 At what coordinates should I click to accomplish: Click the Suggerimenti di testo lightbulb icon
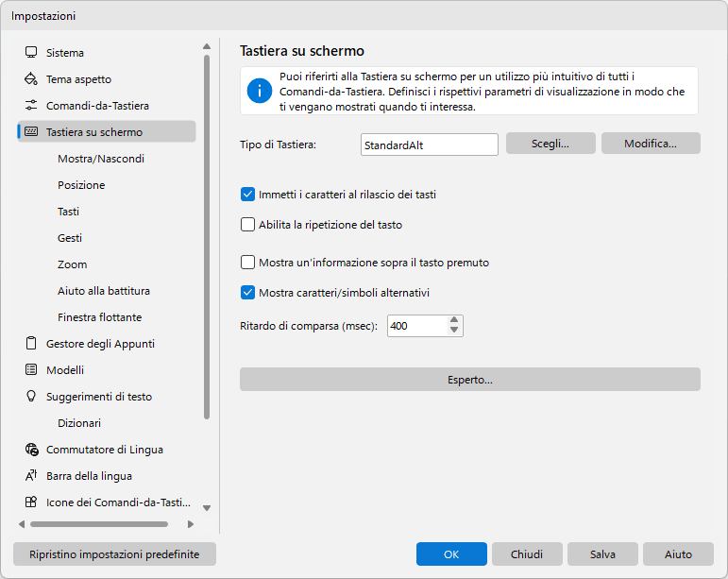point(31,397)
